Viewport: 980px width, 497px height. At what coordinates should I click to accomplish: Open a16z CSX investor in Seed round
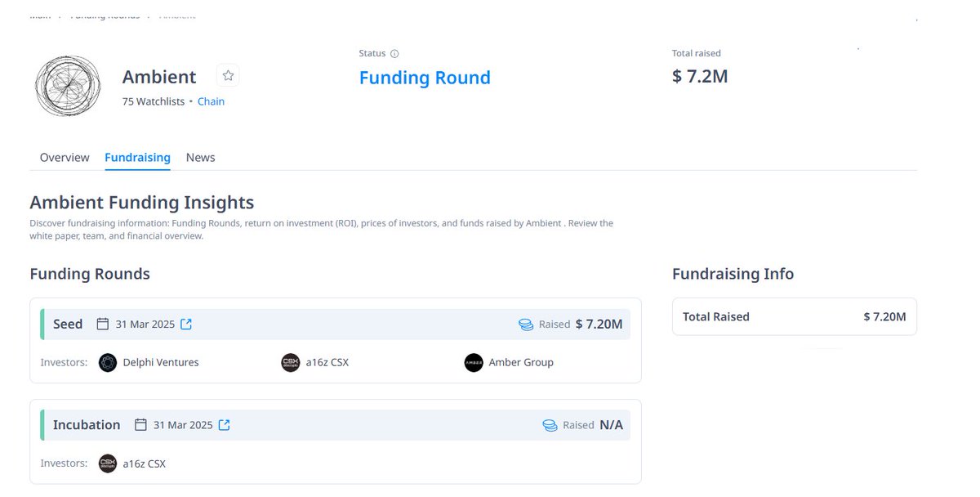(x=327, y=362)
